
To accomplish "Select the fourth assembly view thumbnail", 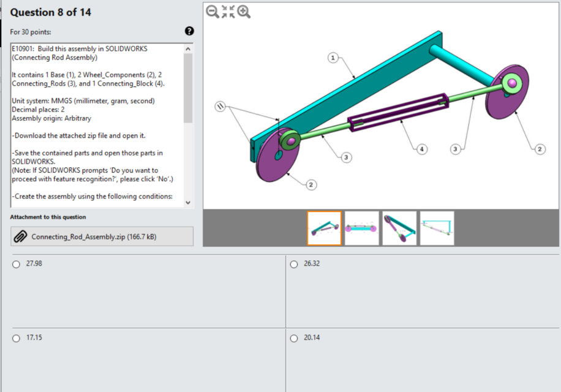I will [x=437, y=227].
